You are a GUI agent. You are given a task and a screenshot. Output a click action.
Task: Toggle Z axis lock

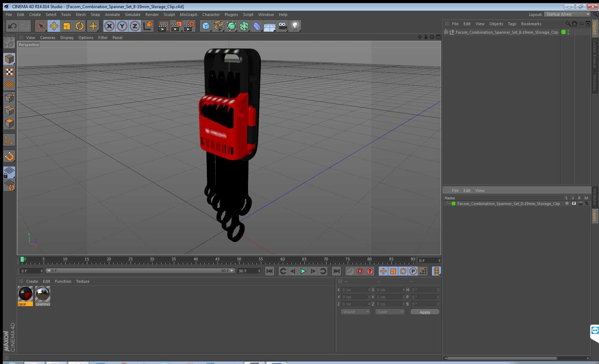click(x=135, y=26)
